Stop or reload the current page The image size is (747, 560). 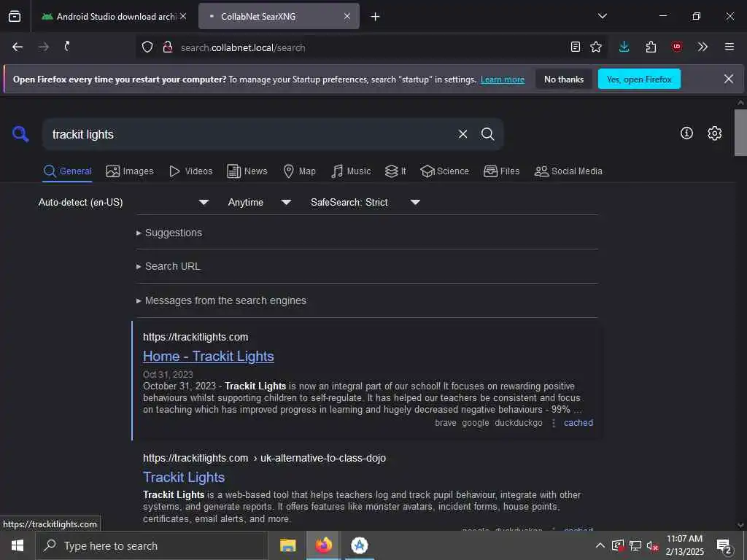coord(67,46)
